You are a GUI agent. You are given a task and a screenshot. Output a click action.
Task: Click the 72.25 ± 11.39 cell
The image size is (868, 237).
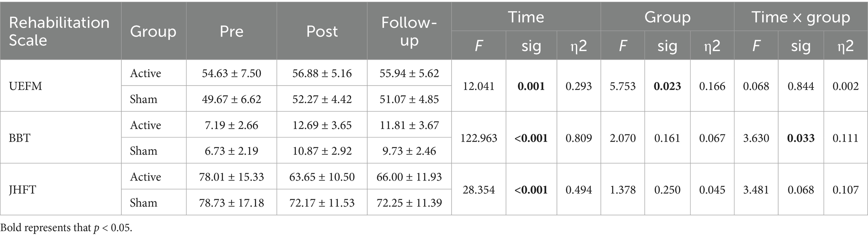click(x=409, y=203)
